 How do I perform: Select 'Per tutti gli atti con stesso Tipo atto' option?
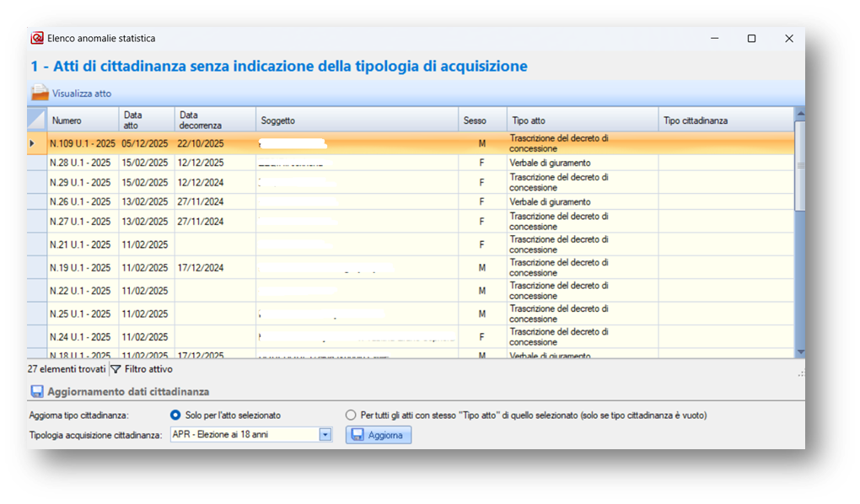(351, 416)
